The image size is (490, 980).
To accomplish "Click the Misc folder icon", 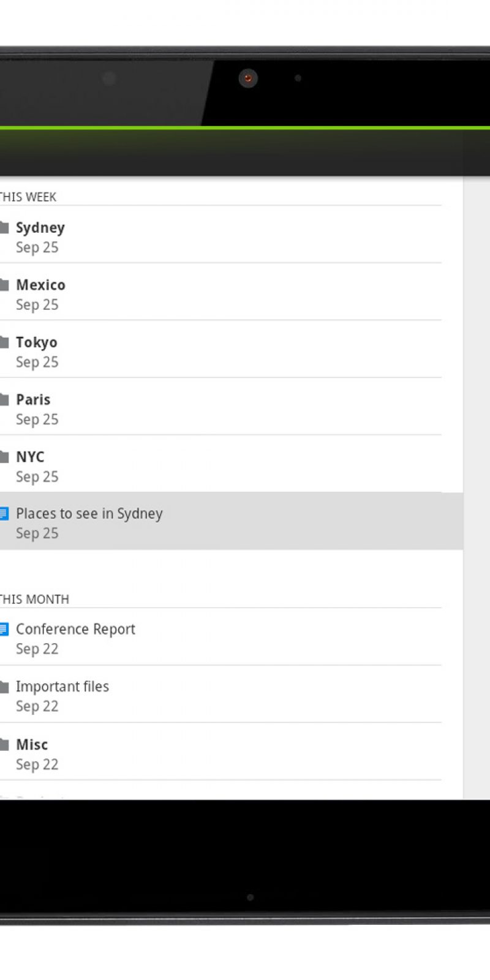I will [4, 745].
